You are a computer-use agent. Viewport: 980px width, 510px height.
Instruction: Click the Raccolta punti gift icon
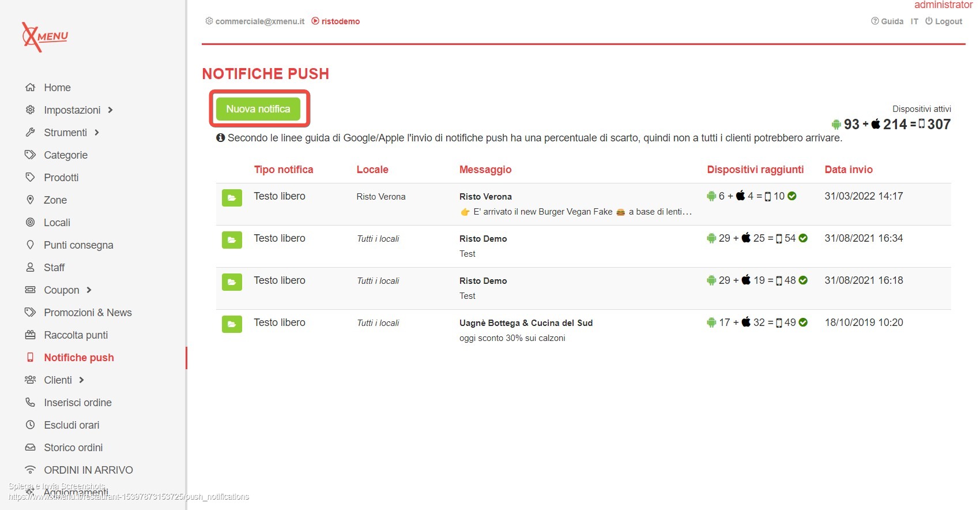pos(31,335)
